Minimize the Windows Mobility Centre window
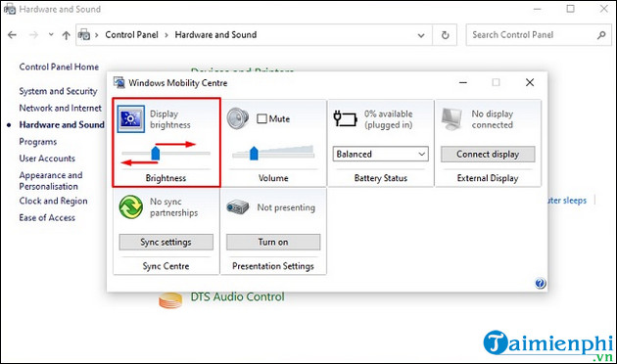The image size is (617, 364). (x=463, y=82)
